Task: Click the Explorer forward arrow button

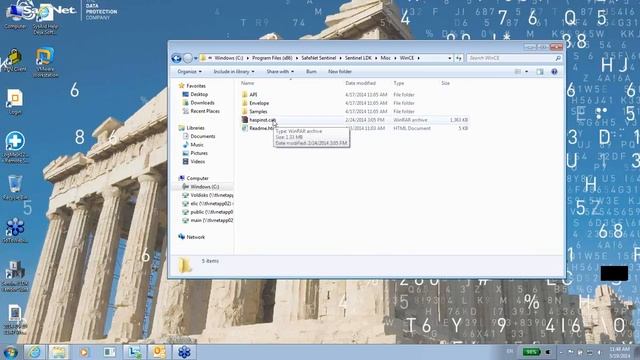Action: coord(188,58)
